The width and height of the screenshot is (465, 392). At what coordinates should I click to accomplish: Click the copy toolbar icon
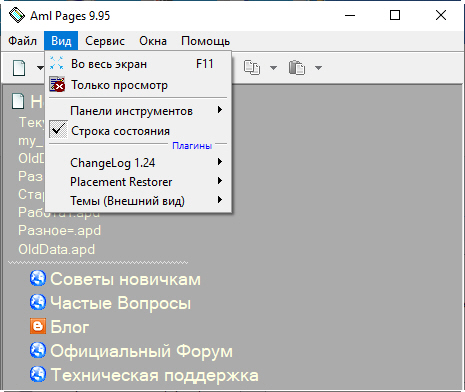click(252, 68)
